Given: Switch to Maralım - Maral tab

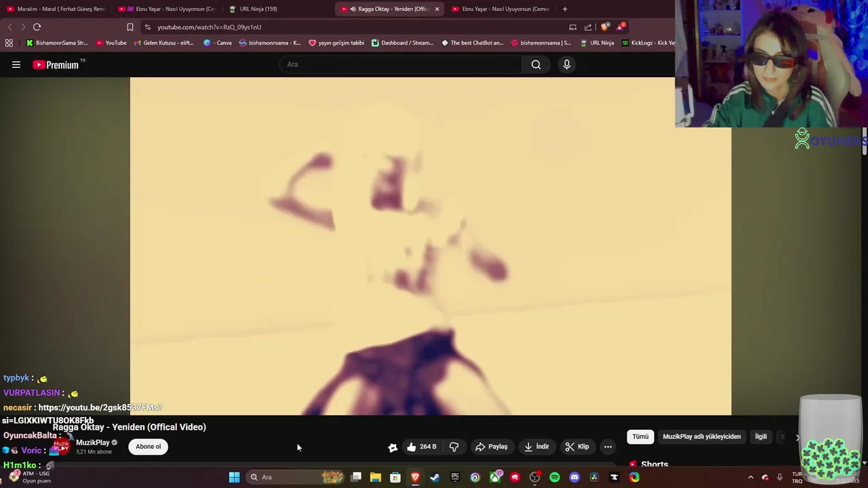Looking at the screenshot, I should (x=56, y=9).
